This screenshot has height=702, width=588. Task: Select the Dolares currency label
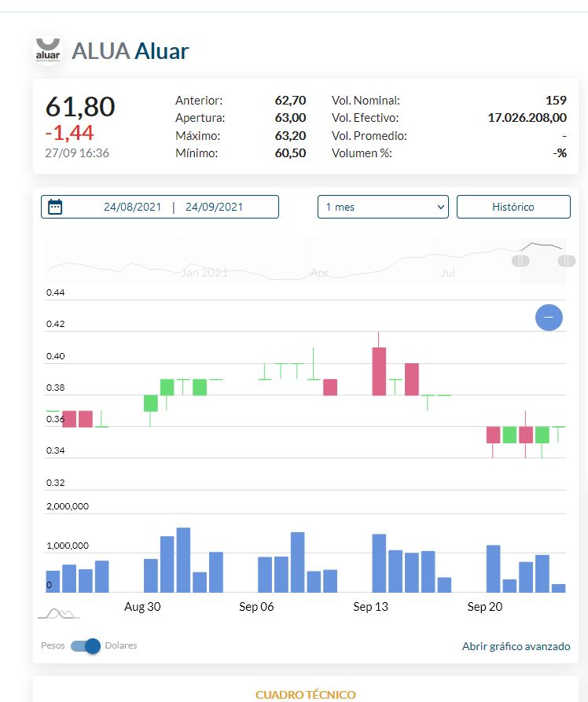click(x=121, y=645)
